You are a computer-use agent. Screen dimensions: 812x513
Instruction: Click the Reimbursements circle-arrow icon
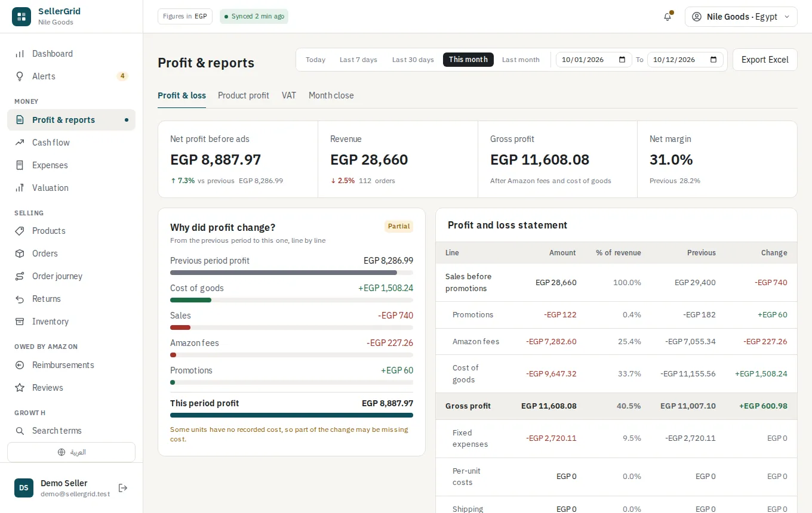click(x=20, y=365)
